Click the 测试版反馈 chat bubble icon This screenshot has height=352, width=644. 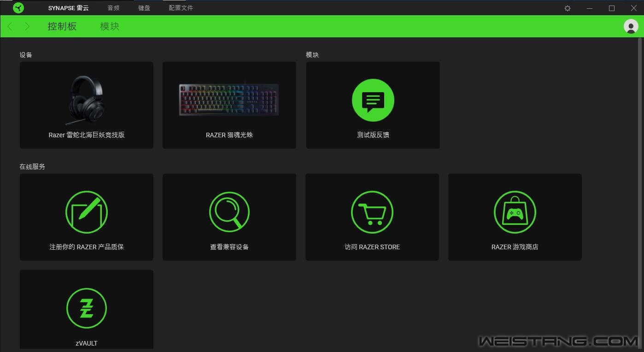[373, 100]
